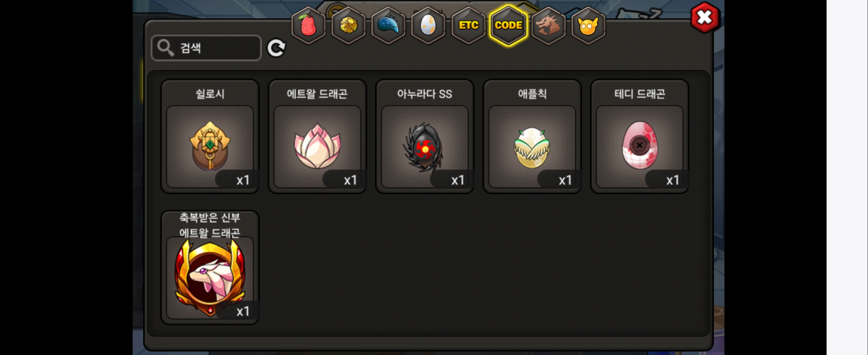This screenshot has height=355, width=868.
Task: Click the refresh arrow next to search
Action: pos(276,48)
